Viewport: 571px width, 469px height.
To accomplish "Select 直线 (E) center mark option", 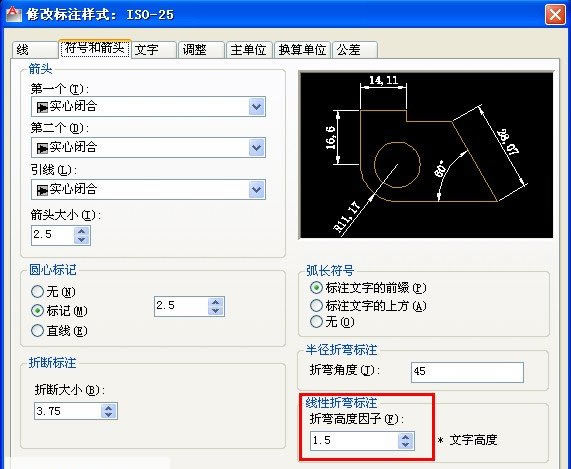I will click(x=38, y=330).
